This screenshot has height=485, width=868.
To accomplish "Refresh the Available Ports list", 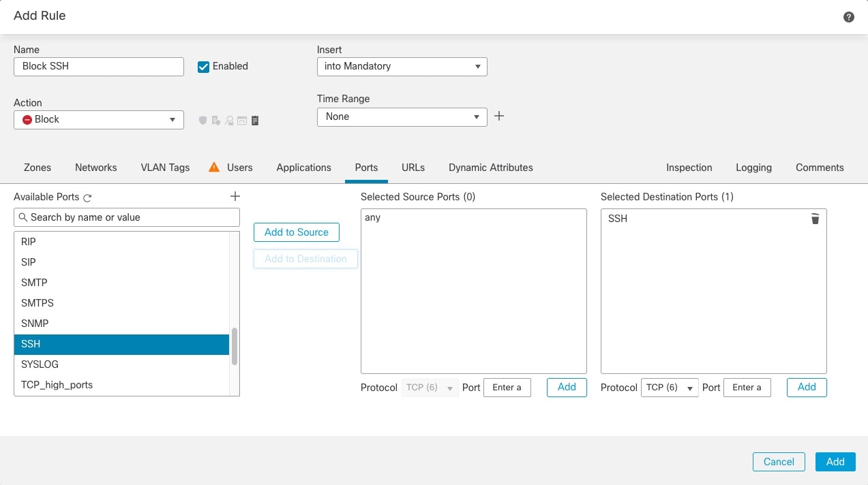I will tap(88, 197).
